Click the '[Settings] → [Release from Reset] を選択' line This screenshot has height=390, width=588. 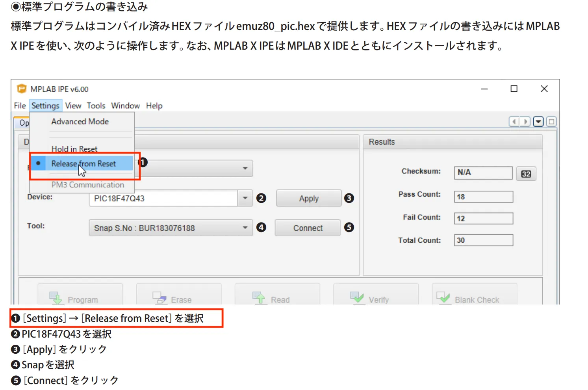[x=108, y=318]
